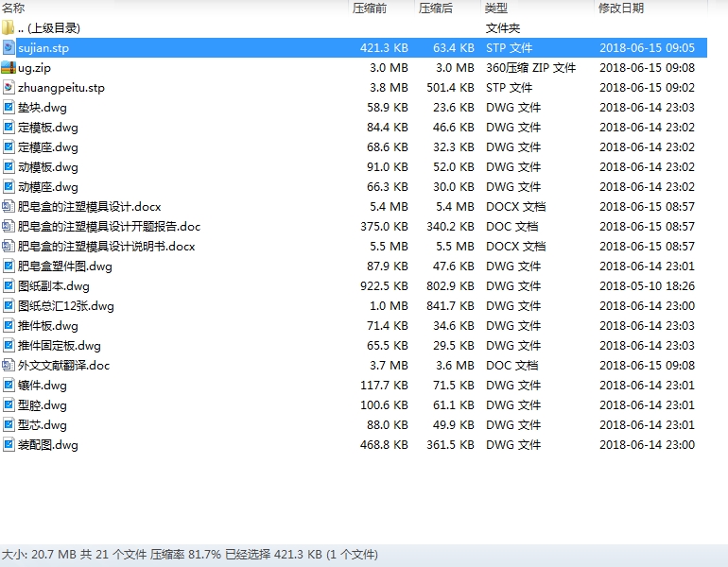Image resolution: width=728 pixels, height=567 pixels.
Task: Click the 340.2 KB compressed size cell
Action: click(450, 227)
